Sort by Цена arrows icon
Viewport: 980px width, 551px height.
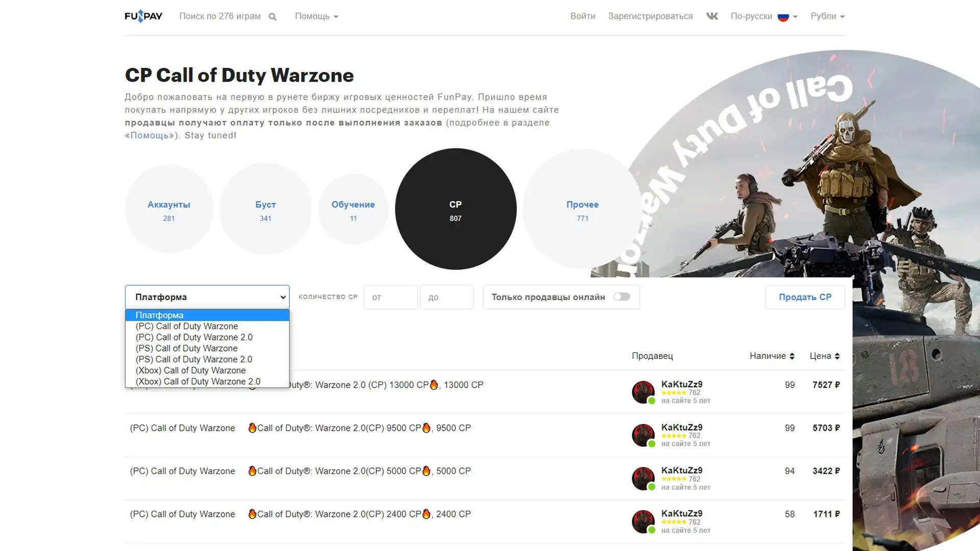pos(837,356)
